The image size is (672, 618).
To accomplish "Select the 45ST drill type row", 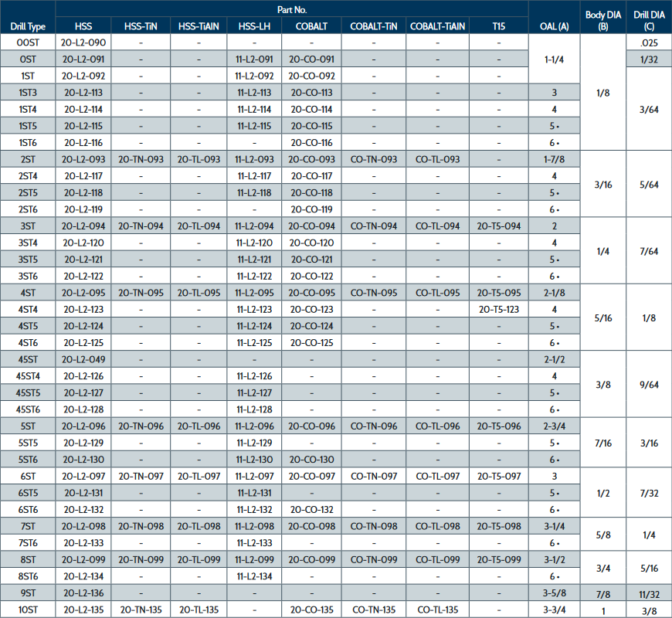I will click(x=28, y=359).
